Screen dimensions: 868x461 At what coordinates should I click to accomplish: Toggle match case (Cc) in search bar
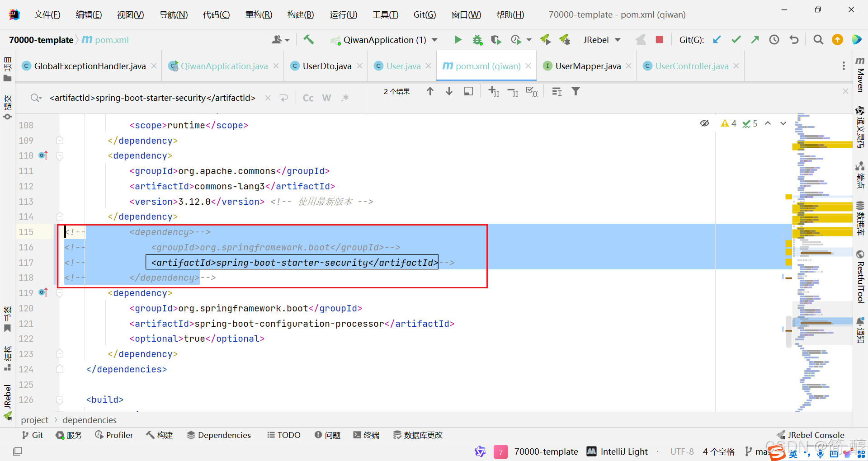(308, 98)
